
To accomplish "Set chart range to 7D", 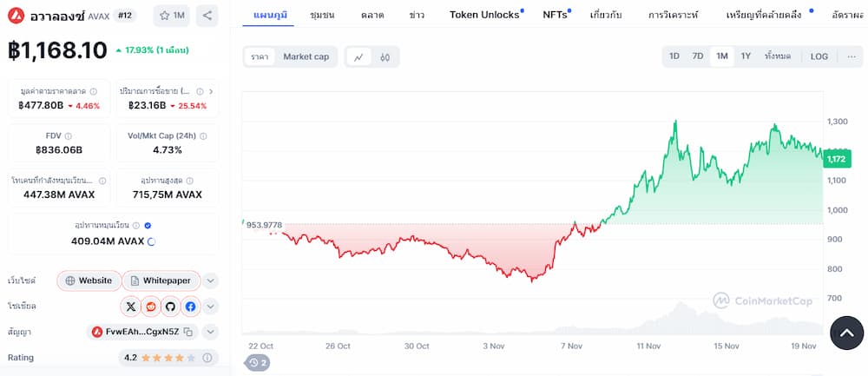I will 698,56.
